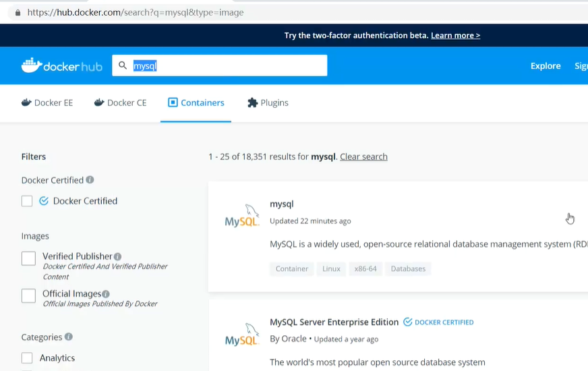This screenshot has width=588, height=371.
Task: Click the Containers square icon
Action: [173, 103]
